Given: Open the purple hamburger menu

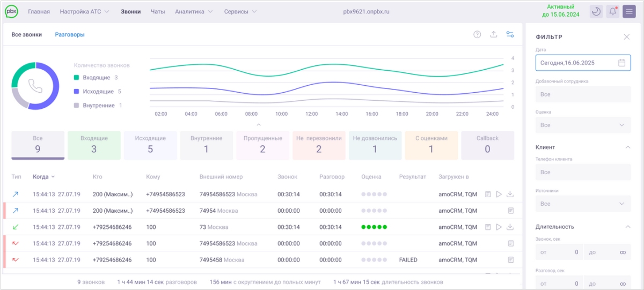Looking at the screenshot, I should 629,11.
